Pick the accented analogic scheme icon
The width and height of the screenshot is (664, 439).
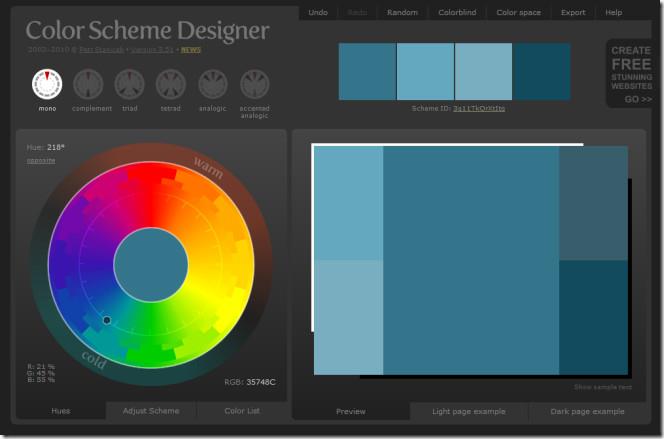coord(254,84)
